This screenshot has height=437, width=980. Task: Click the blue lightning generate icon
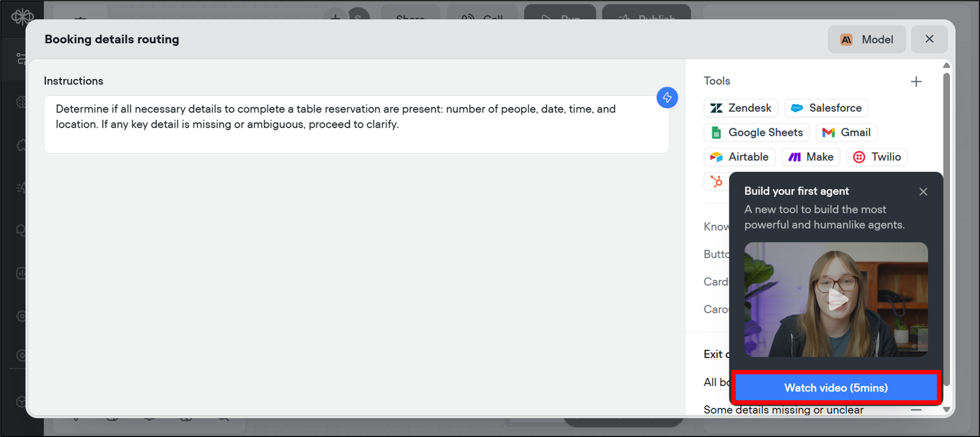pyautogui.click(x=667, y=97)
